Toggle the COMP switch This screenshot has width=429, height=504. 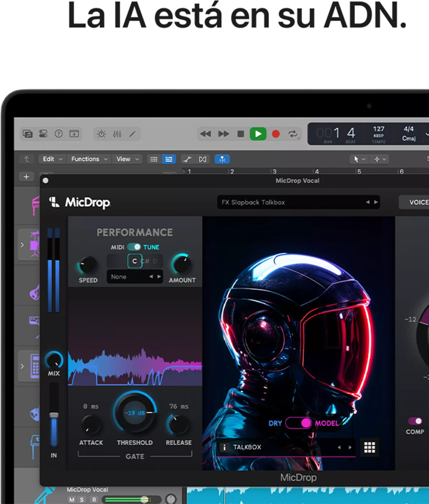[415, 421]
